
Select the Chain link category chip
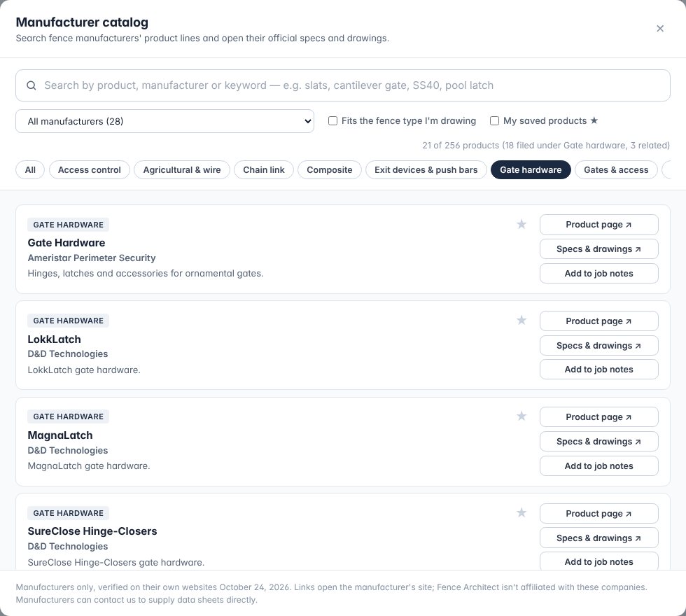click(x=264, y=169)
